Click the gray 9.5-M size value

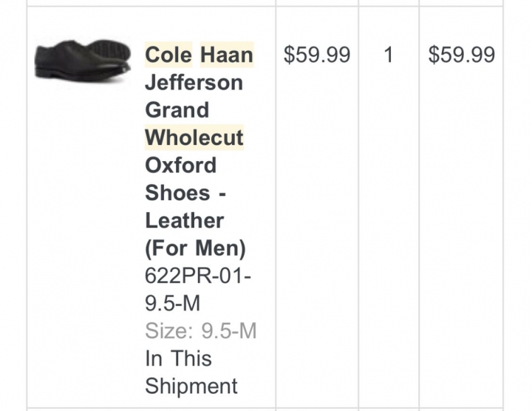click(229, 330)
